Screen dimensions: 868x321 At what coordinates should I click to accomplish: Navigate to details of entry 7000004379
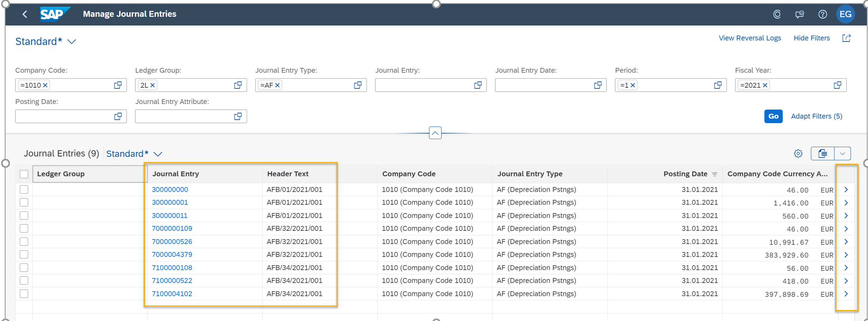(846, 255)
